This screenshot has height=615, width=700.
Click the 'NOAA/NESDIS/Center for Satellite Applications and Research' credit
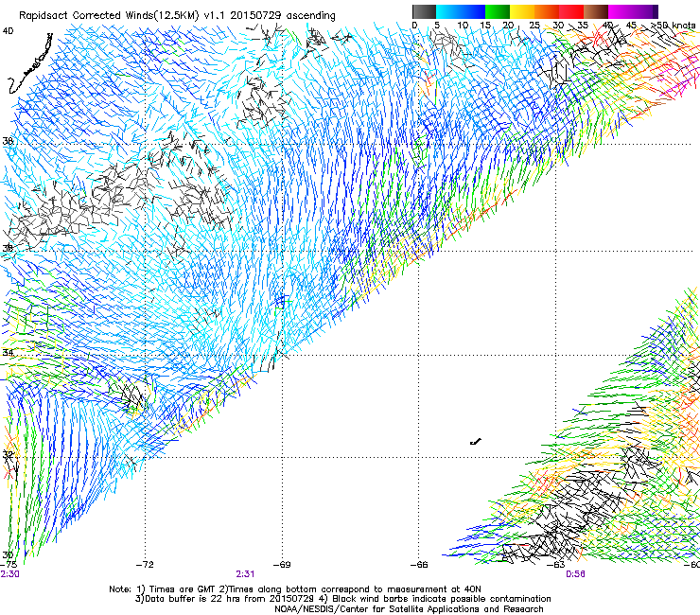(409, 609)
